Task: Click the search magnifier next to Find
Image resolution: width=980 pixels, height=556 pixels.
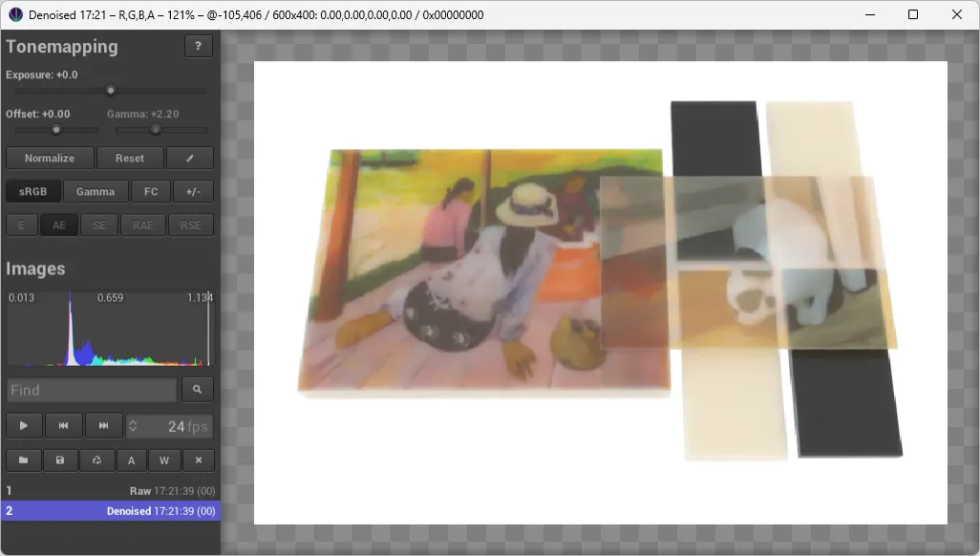Action: 197,390
